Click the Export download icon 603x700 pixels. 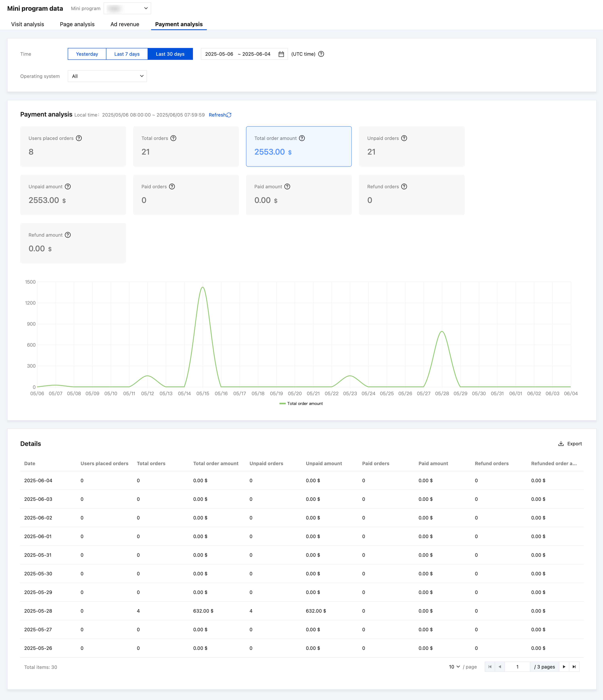coord(561,444)
